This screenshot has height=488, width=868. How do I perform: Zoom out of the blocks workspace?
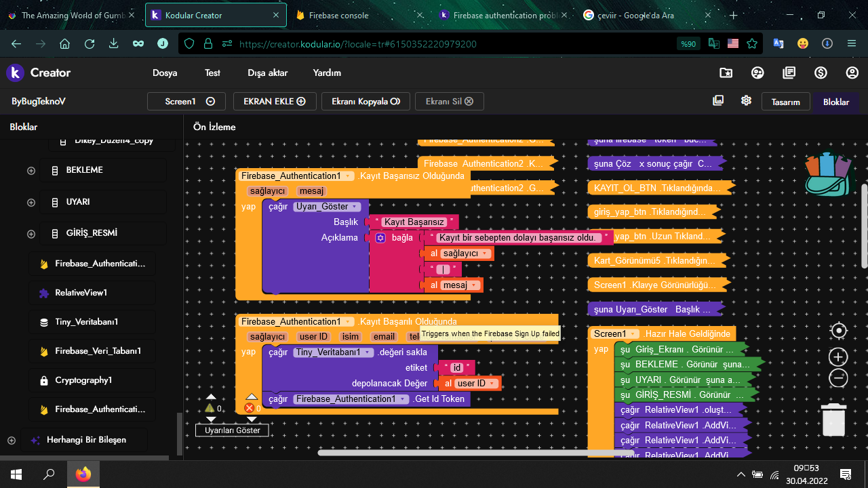coord(839,378)
